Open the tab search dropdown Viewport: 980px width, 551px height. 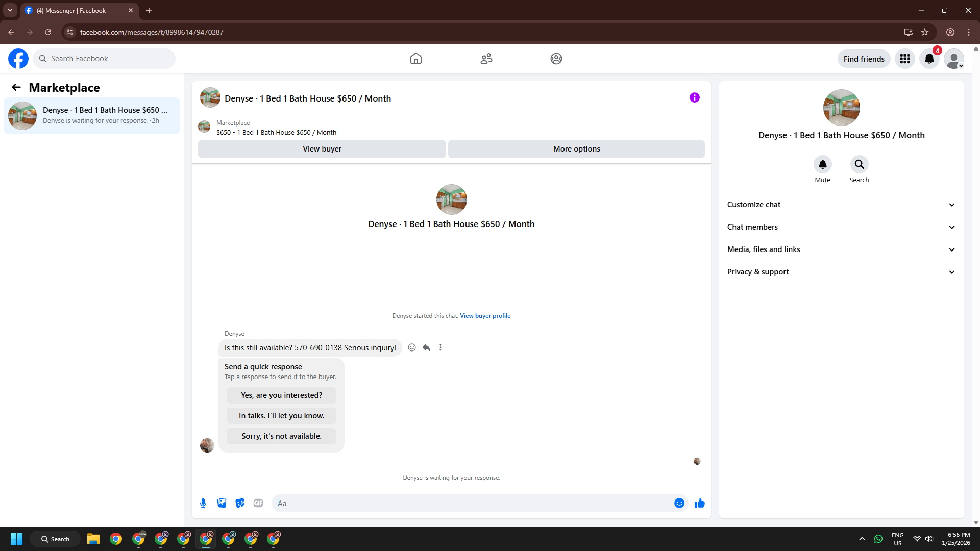pyautogui.click(x=10, y=10)
